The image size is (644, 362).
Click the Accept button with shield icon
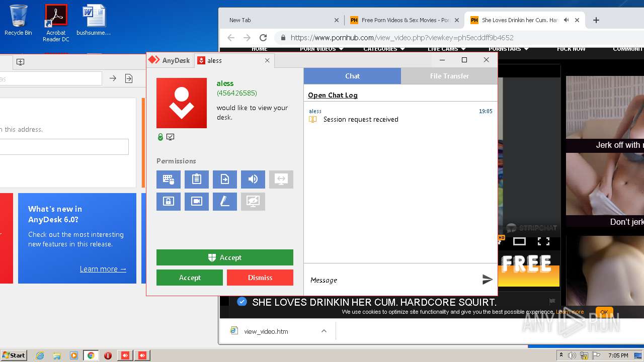(x=225, y=257)
